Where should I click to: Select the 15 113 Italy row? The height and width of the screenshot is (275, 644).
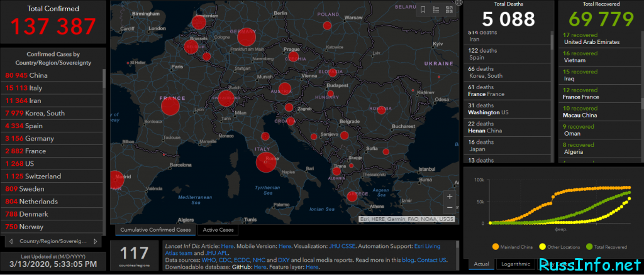pos(52,88)
